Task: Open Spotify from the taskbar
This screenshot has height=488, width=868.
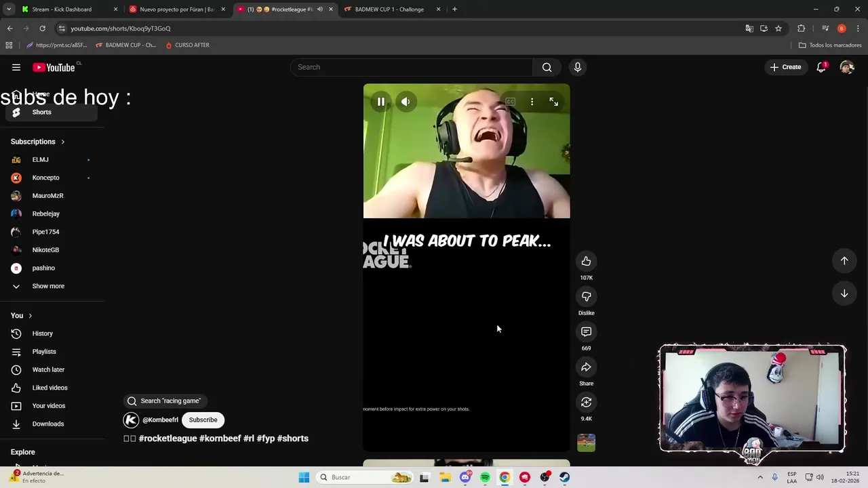Action: click(x=485, y=477)
